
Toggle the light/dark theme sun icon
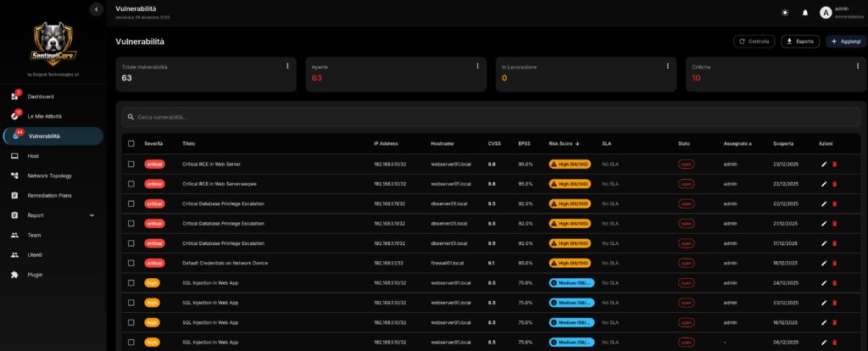click(x=785, y=13)
